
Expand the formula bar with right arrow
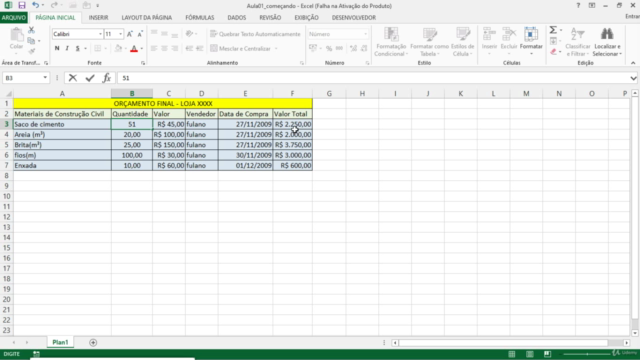tap(633, 78)
